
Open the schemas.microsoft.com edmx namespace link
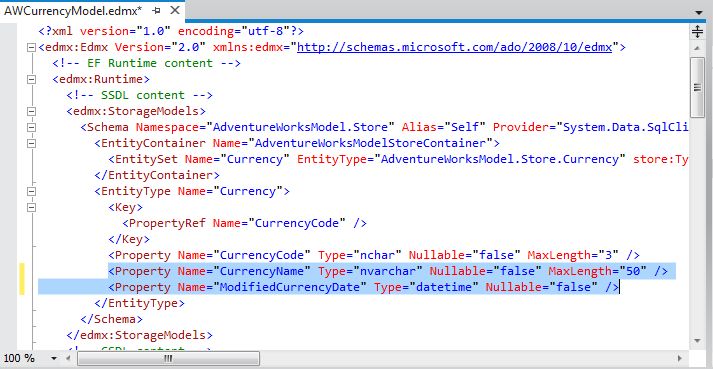tap(455, 47)
